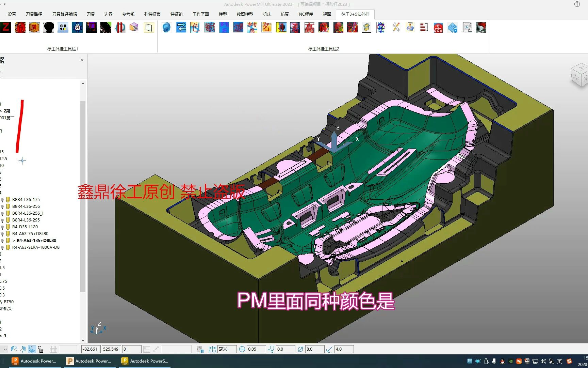The image size is (588, 368).
Task: Switch to the 徐工3+5轴外挂 tab
Action: pos(355,14)
